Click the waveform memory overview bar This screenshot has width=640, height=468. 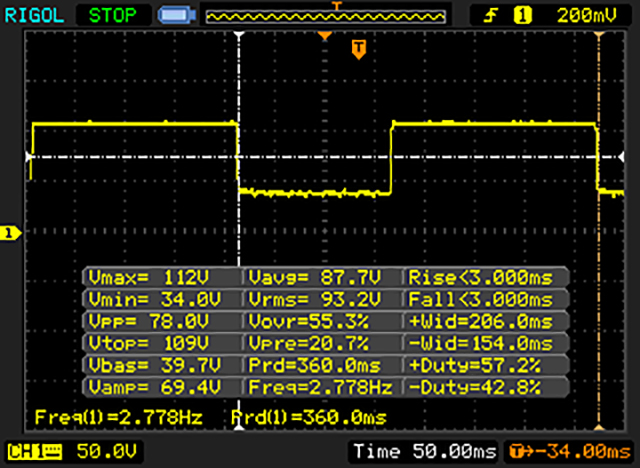(326, 17)
